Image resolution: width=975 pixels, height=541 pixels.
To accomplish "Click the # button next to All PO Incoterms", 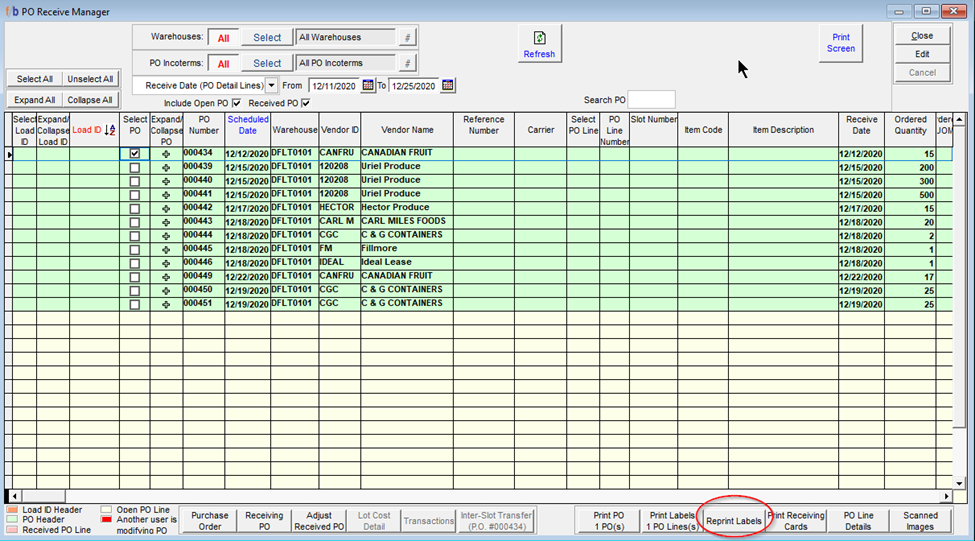I will (406, 63).
